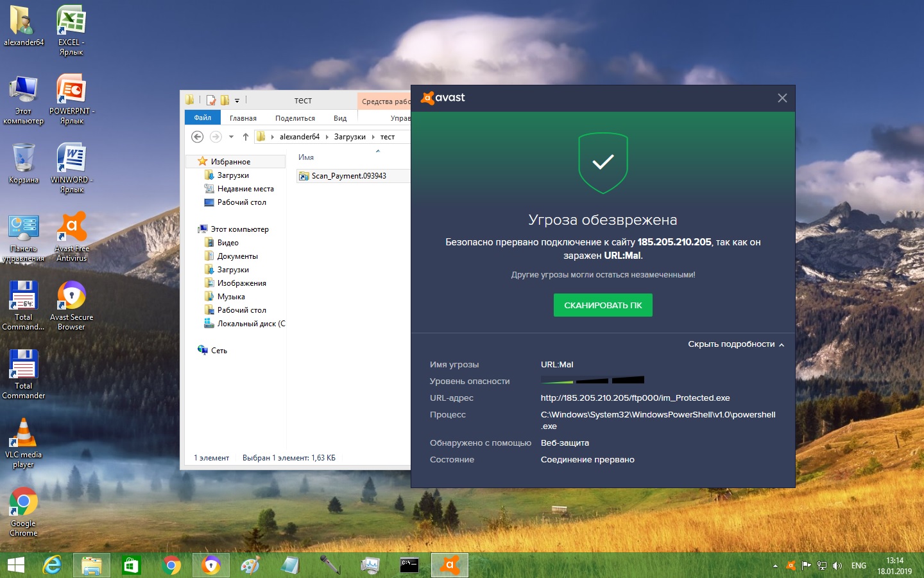Expand the breadcrumb arrow before alexander64

[273, 137]
